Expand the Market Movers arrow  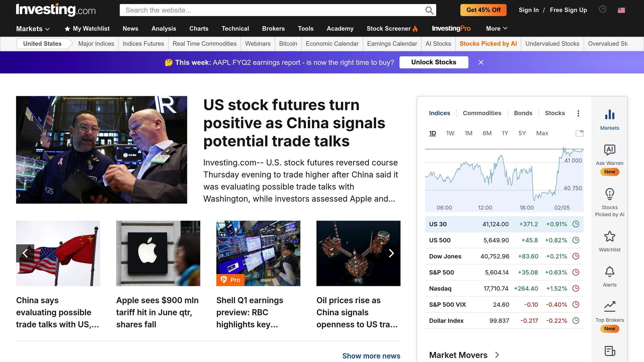[x=497, y=355]
